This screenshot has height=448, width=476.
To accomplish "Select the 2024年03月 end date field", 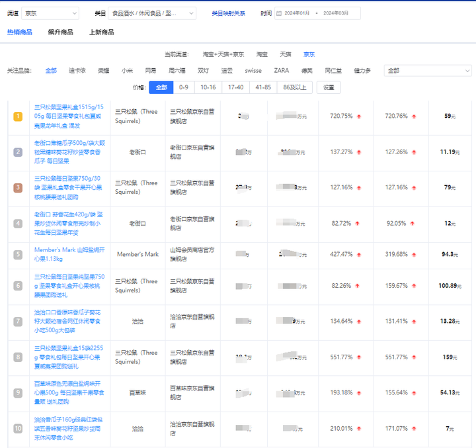I will tap(336, 13).
